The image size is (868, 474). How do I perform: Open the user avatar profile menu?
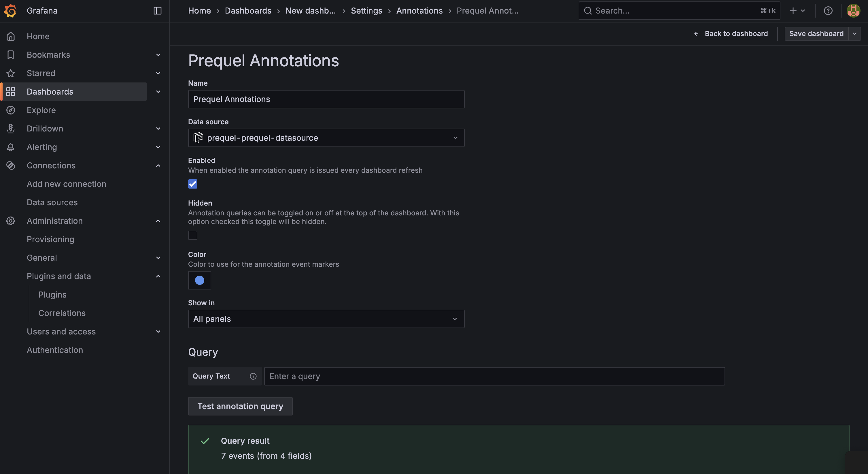[853, 11]
